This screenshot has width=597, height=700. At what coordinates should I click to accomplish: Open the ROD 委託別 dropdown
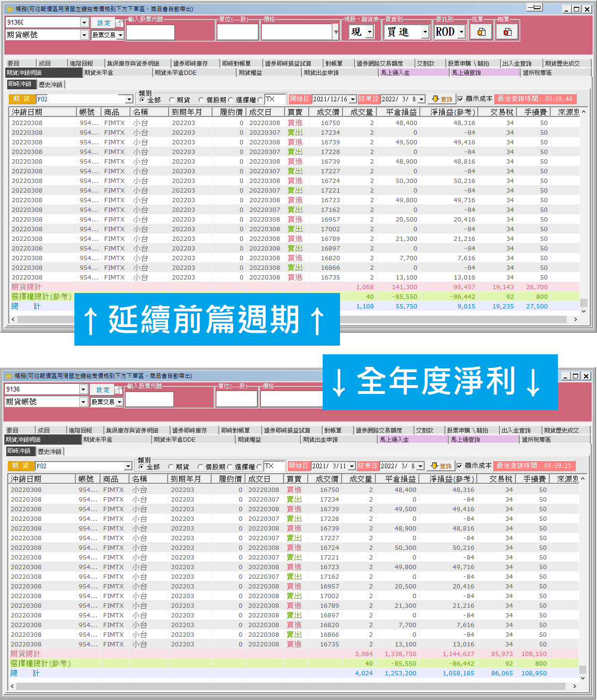(x=461, y=32)
